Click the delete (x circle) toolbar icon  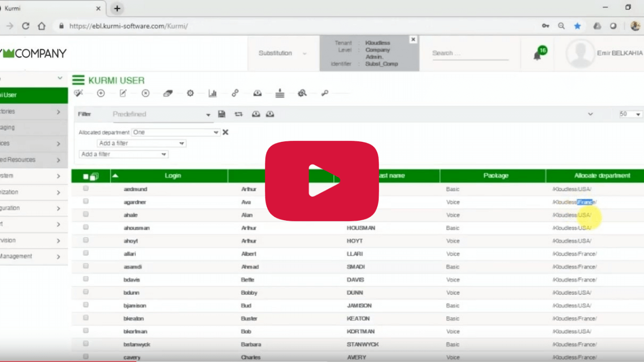pos(145,93)
